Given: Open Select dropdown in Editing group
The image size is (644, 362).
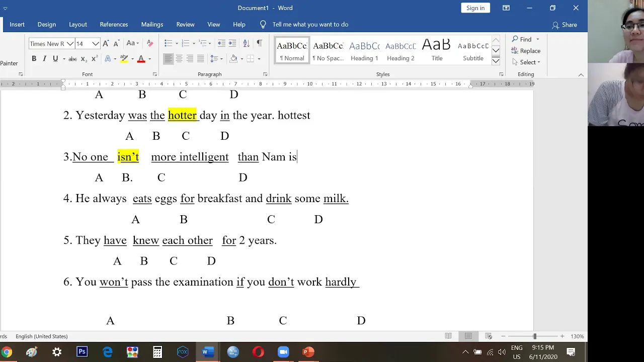Looking at the screenshot, I should tap(526, 62).
